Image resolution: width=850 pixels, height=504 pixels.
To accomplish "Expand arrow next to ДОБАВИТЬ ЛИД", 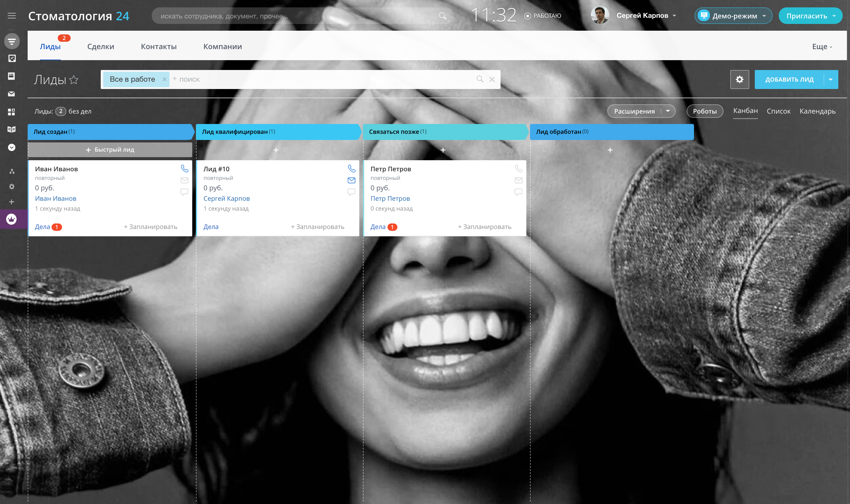I will (x=830, y=79).
